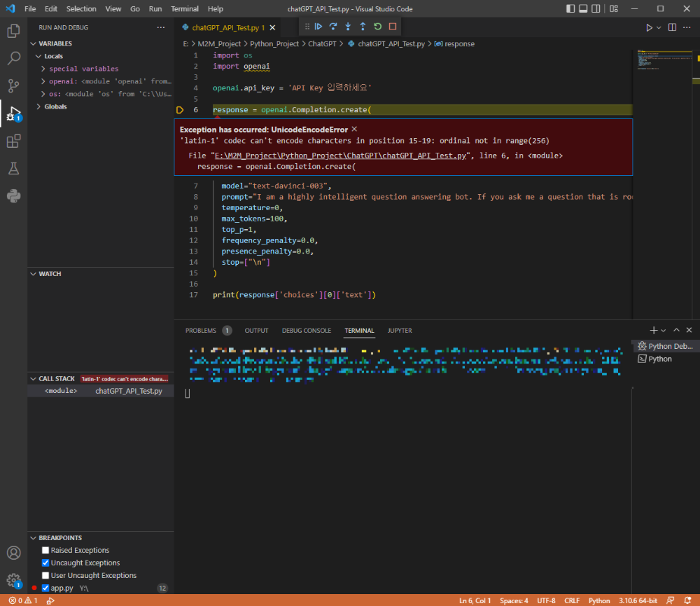Open the Accounts menu icon
The width and height of the screenshot is (700, 606).
coord(14,553)
